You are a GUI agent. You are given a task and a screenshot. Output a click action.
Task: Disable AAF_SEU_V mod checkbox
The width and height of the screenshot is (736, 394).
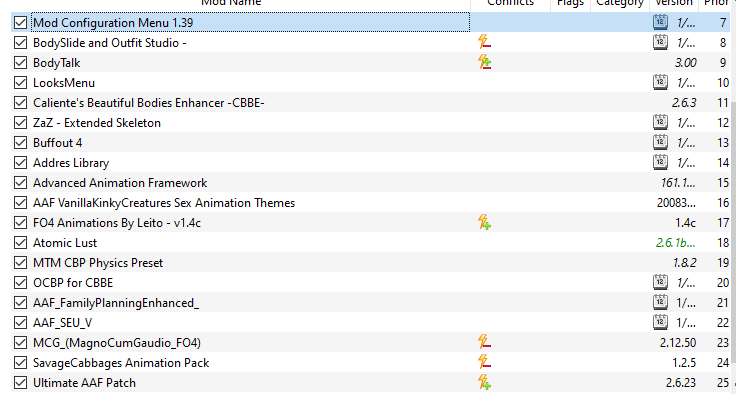click(20, 323)
